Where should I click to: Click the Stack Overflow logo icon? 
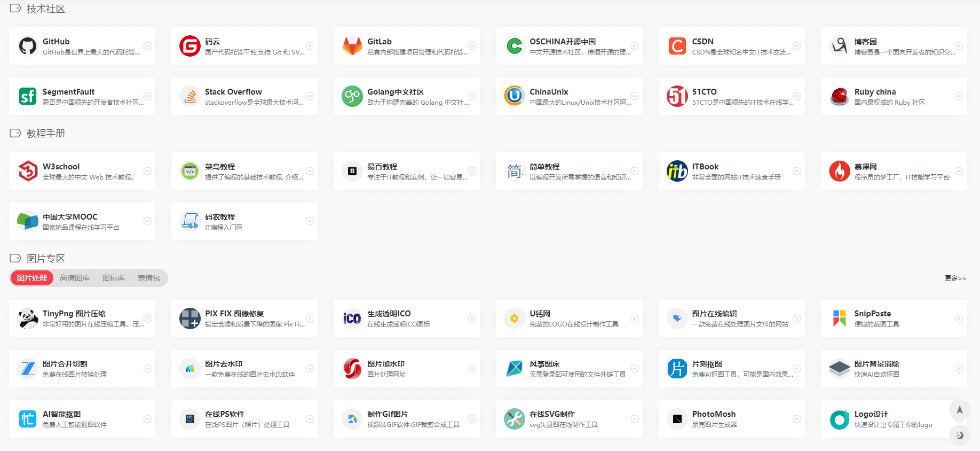coord(190,97)
